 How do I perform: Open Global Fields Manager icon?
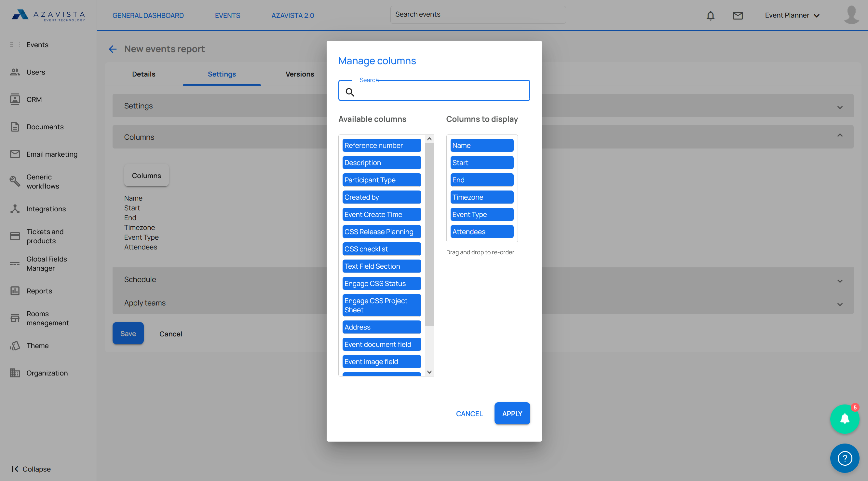[x=15, y=263]
